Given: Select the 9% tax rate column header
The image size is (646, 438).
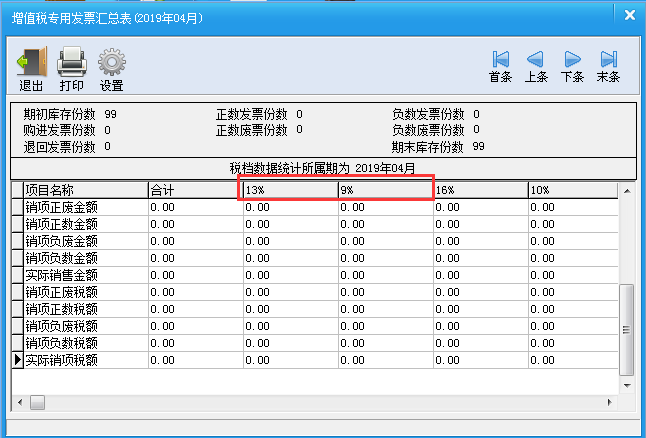Looking at the screenshot, I should [x=384, y=190].
